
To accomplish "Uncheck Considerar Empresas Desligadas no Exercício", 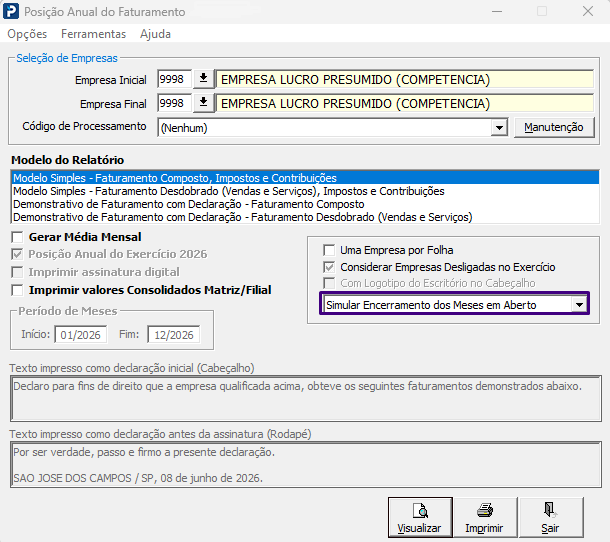I will 329,267.
